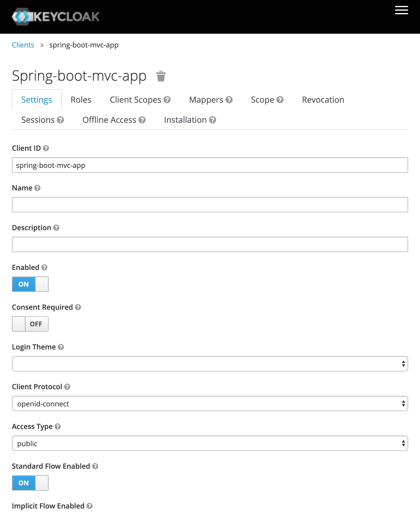
Task: Open the Client Scopes tab
Action: click(x=136, y=100)
